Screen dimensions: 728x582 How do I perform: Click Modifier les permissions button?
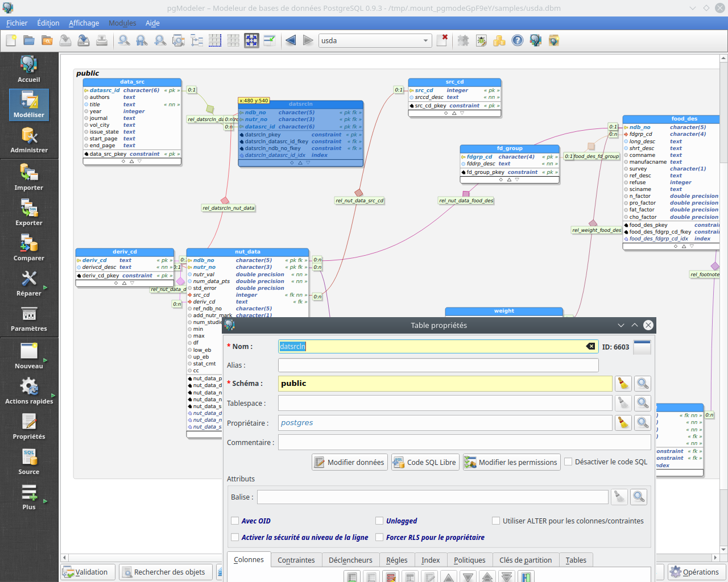pos(511,462)
